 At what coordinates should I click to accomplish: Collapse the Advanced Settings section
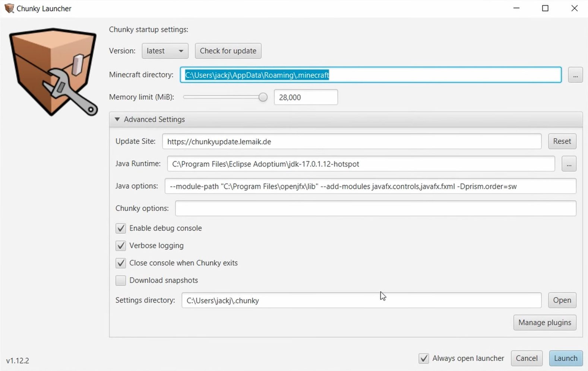pyautogui.click(x=346, y=119)
